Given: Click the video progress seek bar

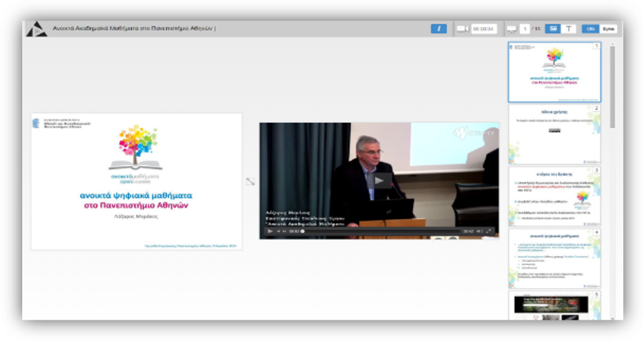Looking at the screenshot, I should point(381,232).
